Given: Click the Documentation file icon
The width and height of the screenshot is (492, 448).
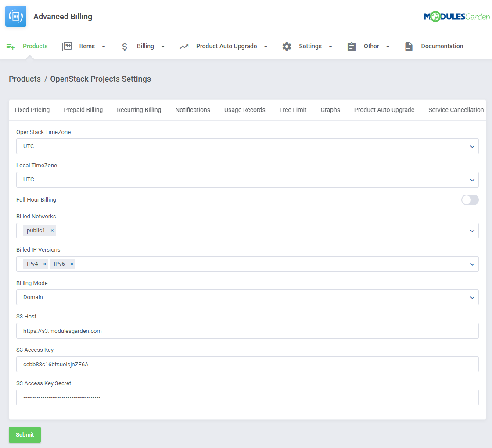Looking at the screenshot, I should pyautogui.click(x=409, y=47).
